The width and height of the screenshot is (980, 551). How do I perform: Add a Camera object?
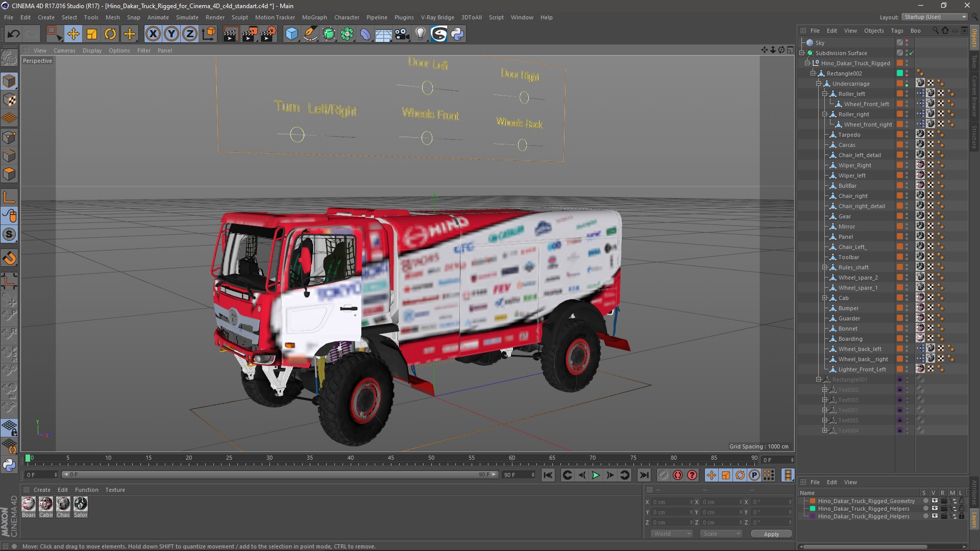(x=402, y=34)
